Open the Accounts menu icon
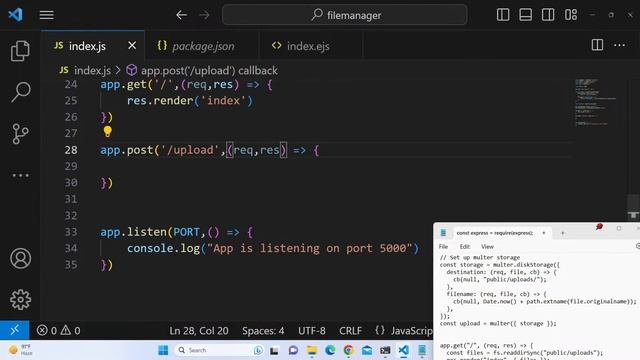This screenshot has height=360, width=640. tap(20, 258)
